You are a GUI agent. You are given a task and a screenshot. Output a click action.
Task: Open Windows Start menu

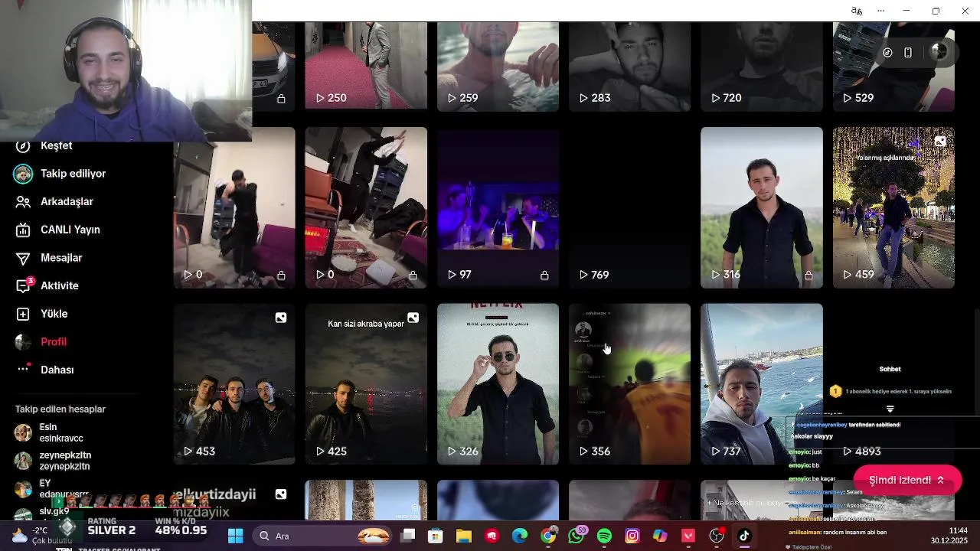pos(235,536)
